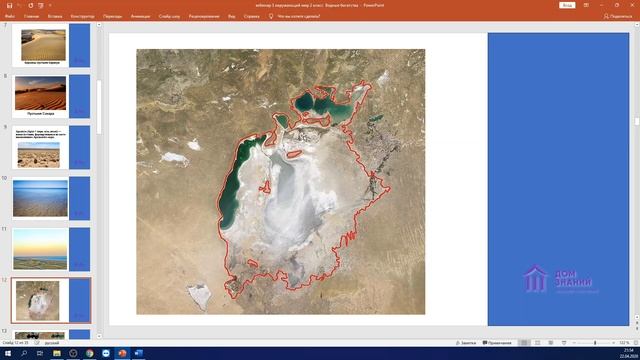Toggle the Примечания comments pane
The height and width of the screenshot is (360, 640).
coord(497,343)
